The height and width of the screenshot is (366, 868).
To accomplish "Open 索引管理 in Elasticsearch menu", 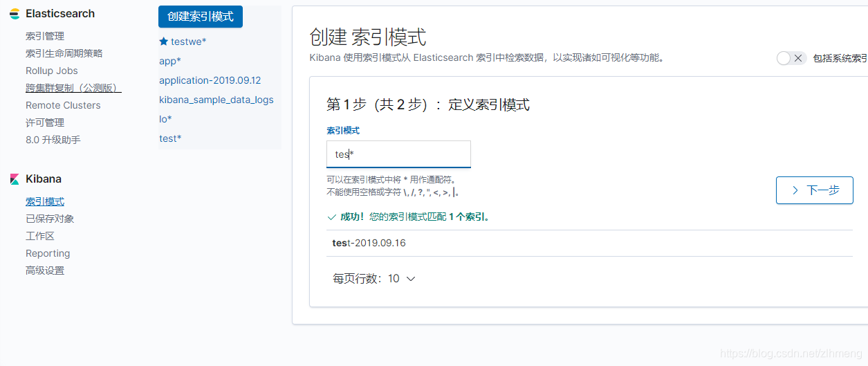I will click(45, 36).
